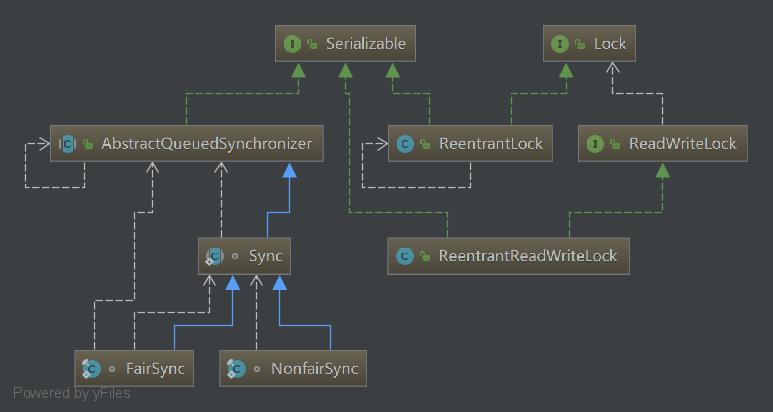Click the static class icon on NonfairSync
This screenshot has width=773, height=412.
pyautogui.click(x=236, y=369)
